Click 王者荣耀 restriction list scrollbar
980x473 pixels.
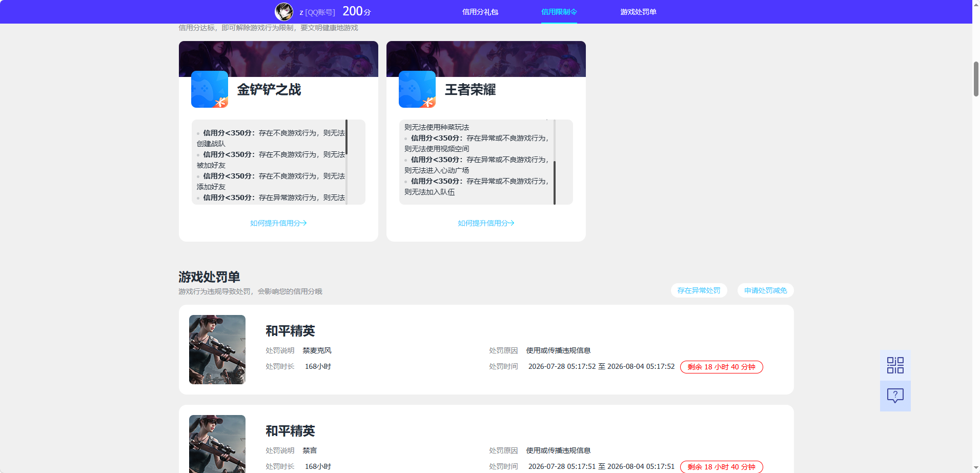tap(555, 183)
